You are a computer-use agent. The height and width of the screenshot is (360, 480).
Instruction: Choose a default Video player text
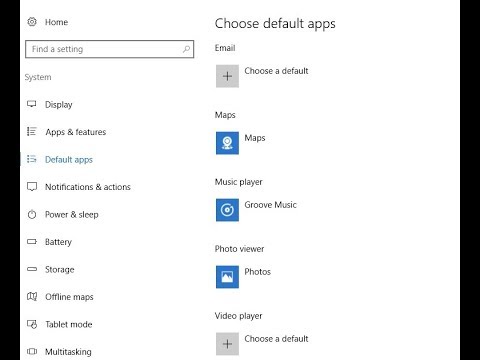pyautogui.click(x=276, y=339)
